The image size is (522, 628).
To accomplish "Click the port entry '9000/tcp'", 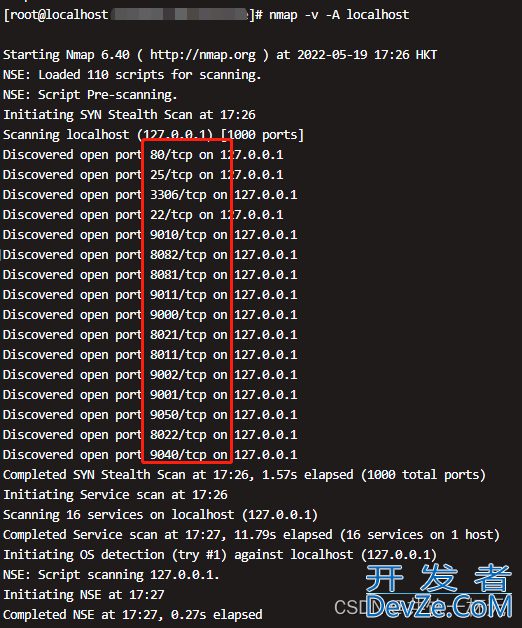I will coord(178,315).
